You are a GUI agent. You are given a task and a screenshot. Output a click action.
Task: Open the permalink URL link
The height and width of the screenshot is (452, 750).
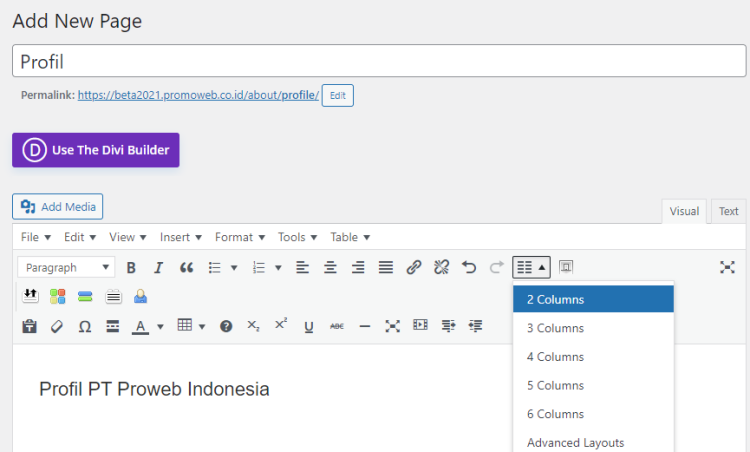198,95
